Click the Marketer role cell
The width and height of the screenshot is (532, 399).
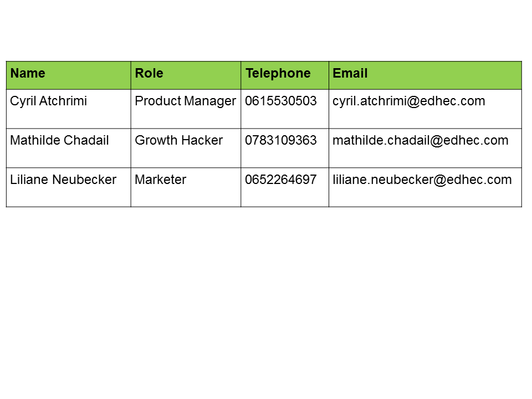point(161,180)
